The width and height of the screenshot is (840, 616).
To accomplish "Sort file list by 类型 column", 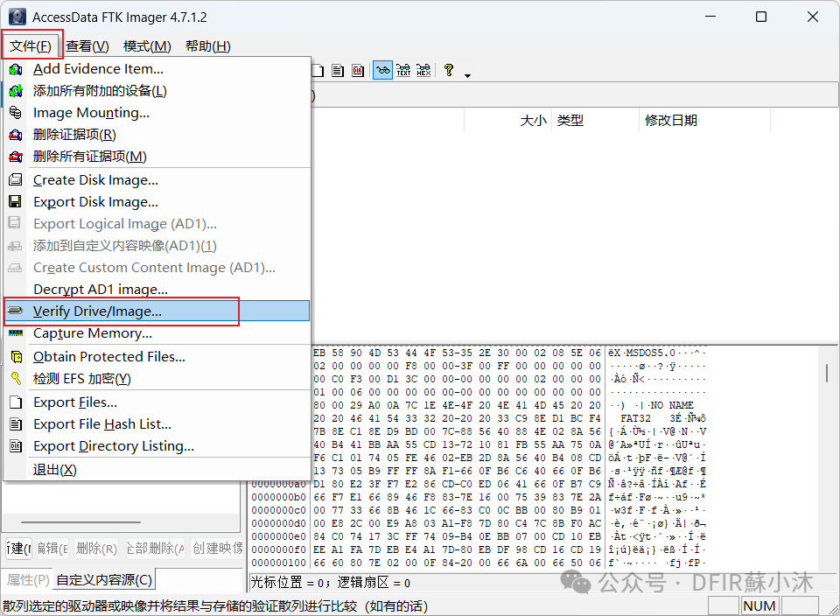I will 595,121.
